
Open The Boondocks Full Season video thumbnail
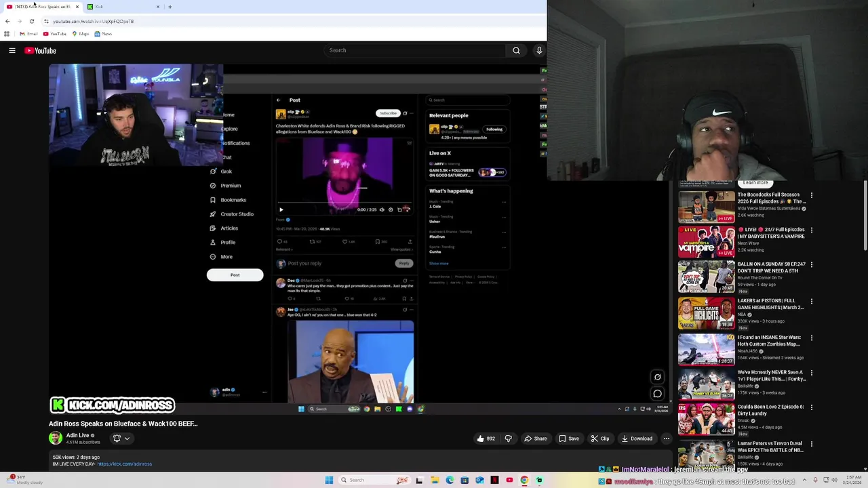click(706, 207)
